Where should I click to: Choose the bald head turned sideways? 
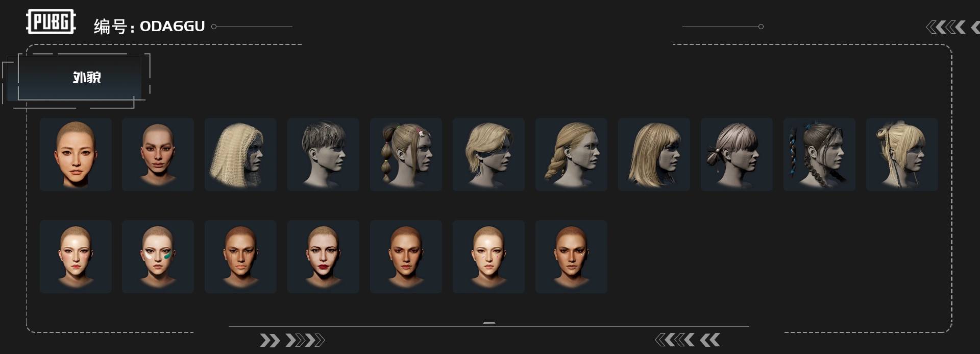[158, 154]
